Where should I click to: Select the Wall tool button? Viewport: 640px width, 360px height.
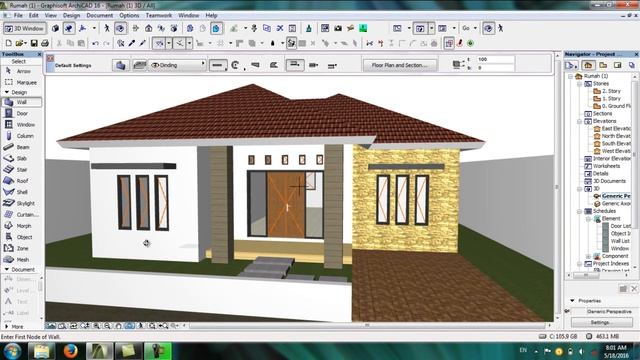(x=21, y=102)
